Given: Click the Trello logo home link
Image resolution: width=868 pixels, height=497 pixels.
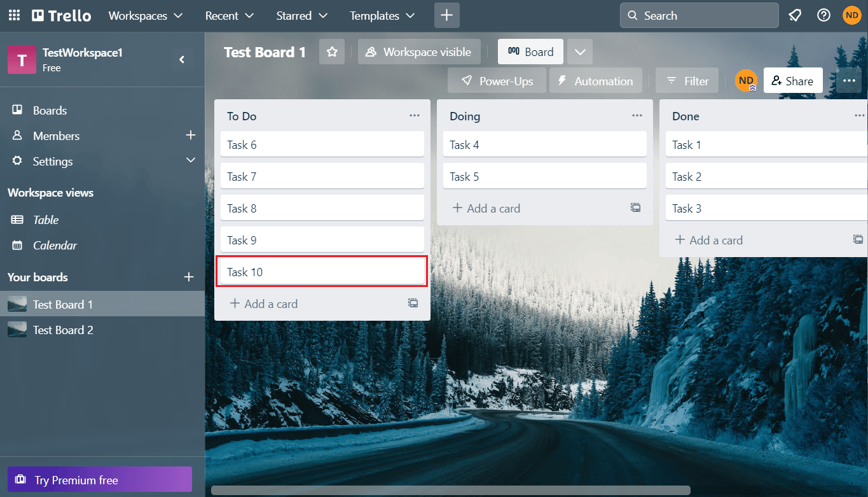Looking at the screenshot, I should [x=62, y=15].
